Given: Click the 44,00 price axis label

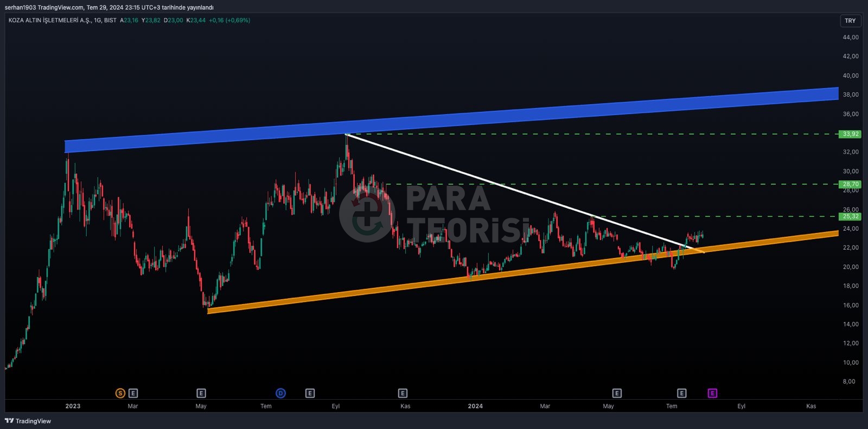Looking at the screenshot, I should click(x=851, y=37).
